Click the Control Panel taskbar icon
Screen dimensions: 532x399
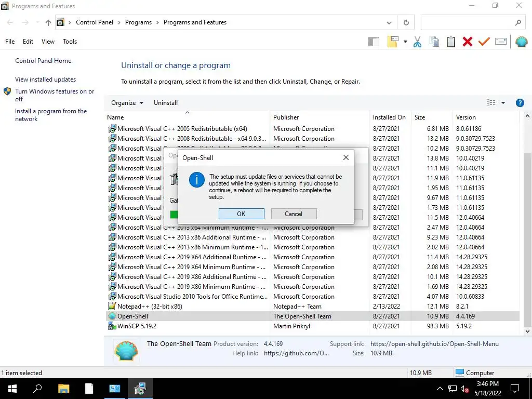pos(115,389)
